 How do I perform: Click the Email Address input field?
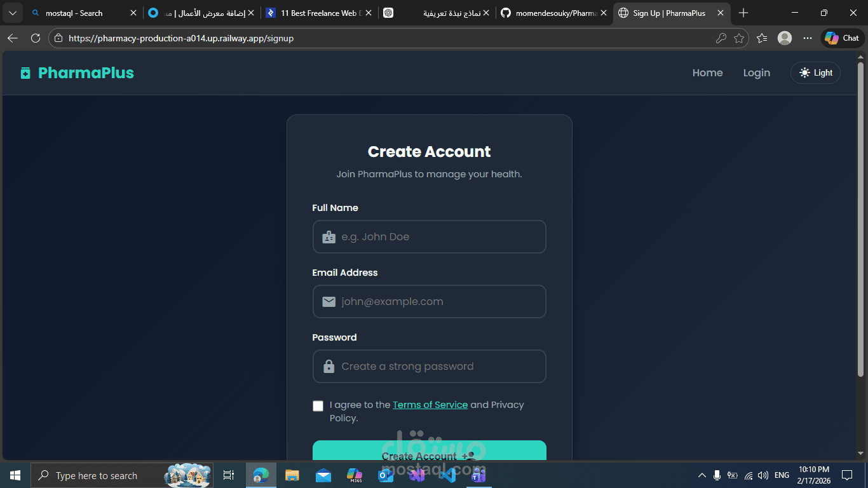click(429, 302)
